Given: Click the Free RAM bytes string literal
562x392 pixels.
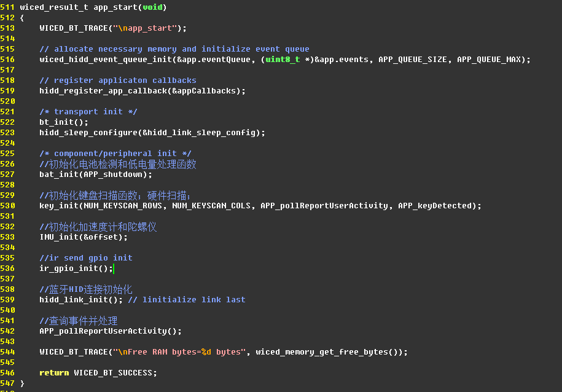Looking at the screenshot, I should 179,352.
